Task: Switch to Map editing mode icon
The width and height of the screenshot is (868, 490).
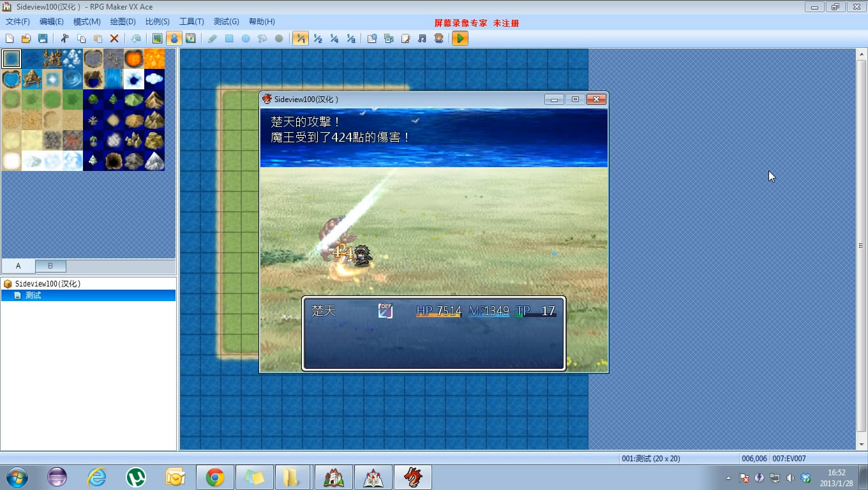Action: point(157,38)
